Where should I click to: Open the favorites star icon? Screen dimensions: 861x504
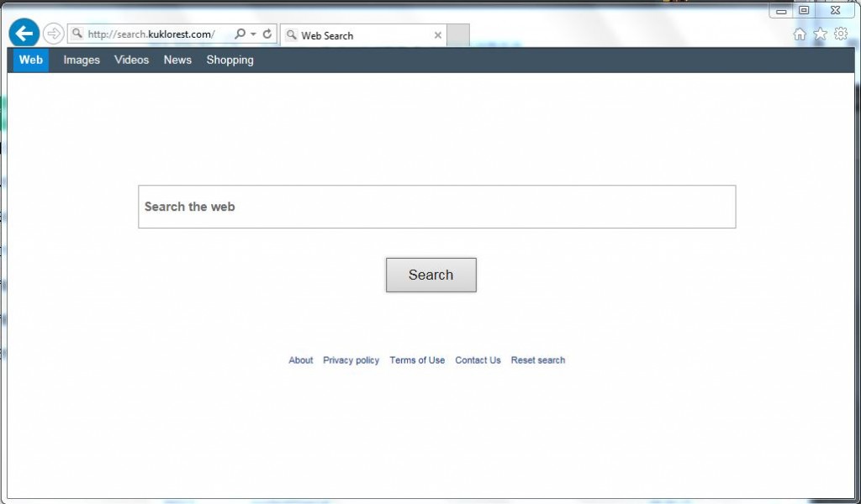(821, 34)
